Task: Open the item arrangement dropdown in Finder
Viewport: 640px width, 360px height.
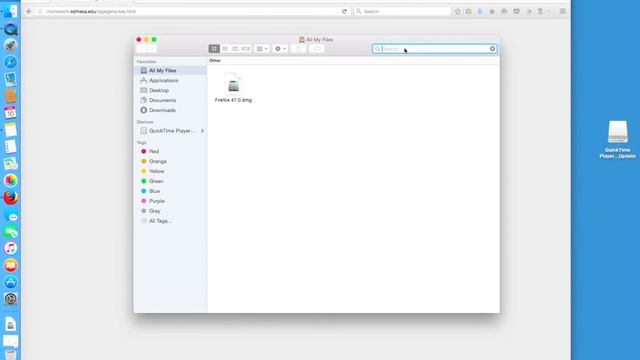Action: click(x=262, y=49)
